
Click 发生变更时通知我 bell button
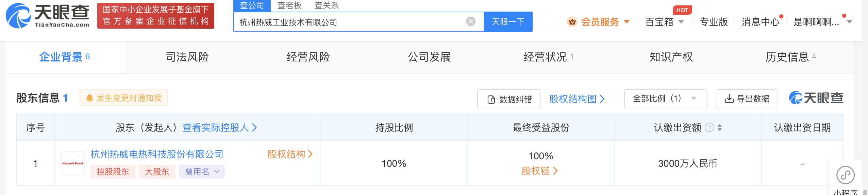click(124, 98)
